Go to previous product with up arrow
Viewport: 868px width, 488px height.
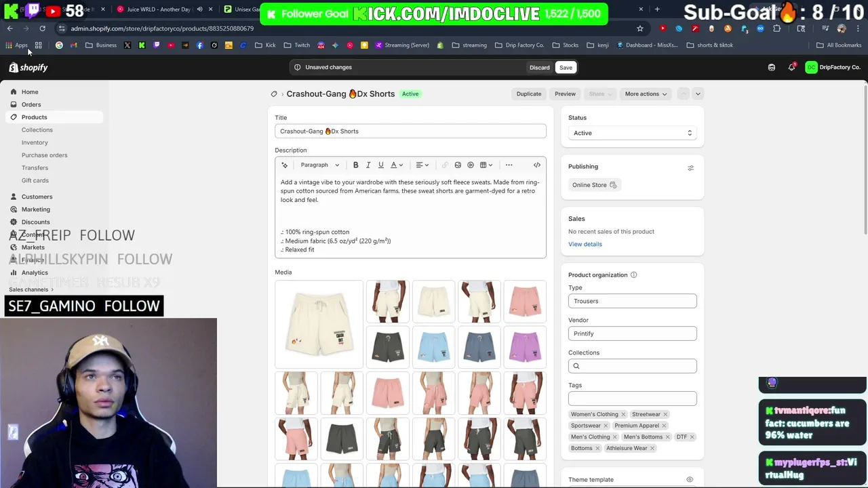point(684,94)
